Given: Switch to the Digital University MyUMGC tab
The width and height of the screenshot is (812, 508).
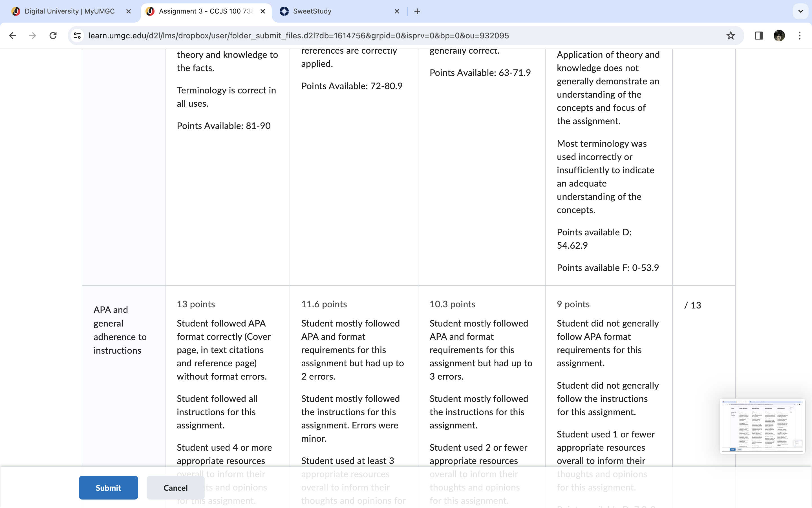Looking at the screenshot, I should click(70, 11).
